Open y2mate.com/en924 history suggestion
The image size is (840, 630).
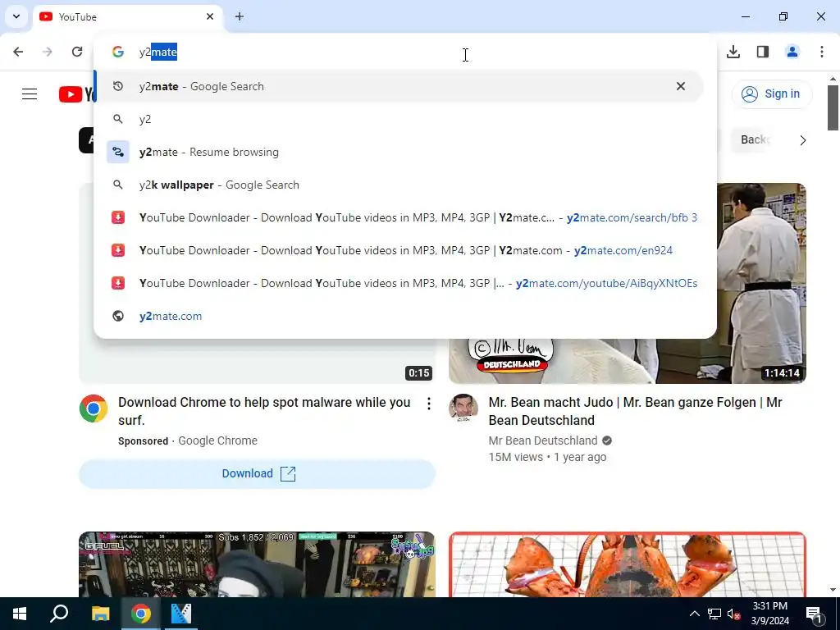tap(405, 250)
